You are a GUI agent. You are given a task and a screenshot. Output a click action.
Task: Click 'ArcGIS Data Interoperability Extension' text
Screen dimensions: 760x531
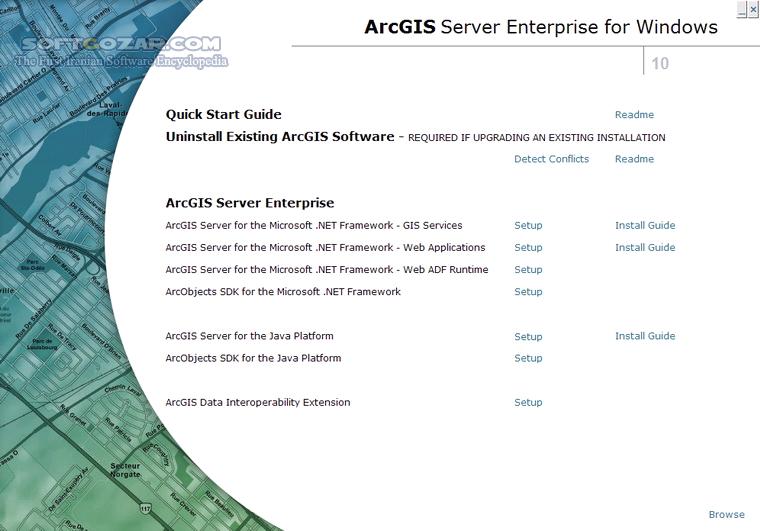258,403
